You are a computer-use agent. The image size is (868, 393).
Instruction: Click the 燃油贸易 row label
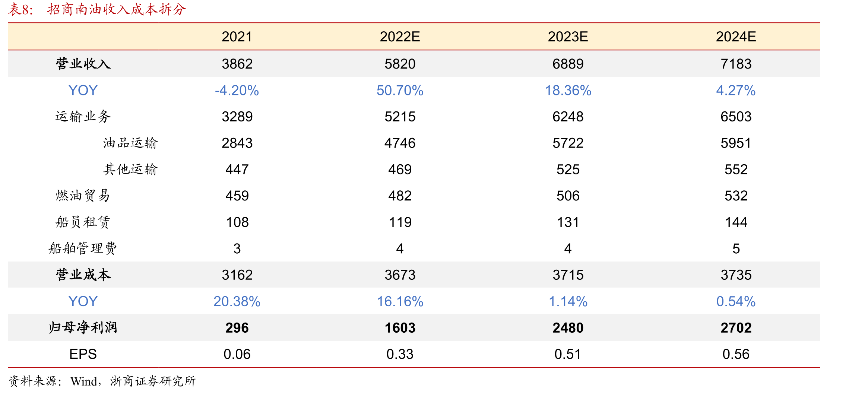coord(83,196)
